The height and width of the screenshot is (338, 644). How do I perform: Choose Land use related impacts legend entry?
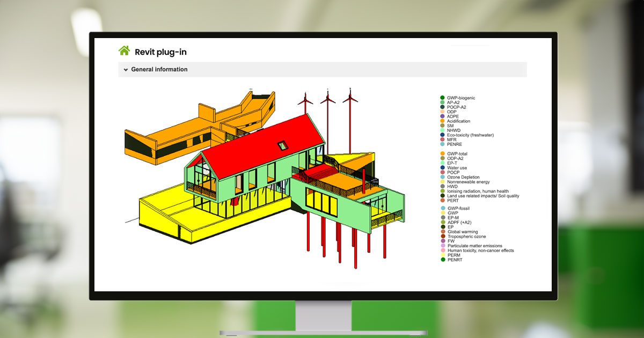(x=483, y=196)
